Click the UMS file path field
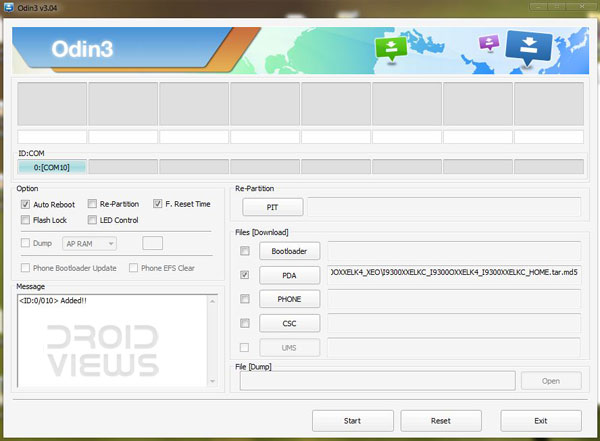600x441 pixels. click(x=454, y=348)
